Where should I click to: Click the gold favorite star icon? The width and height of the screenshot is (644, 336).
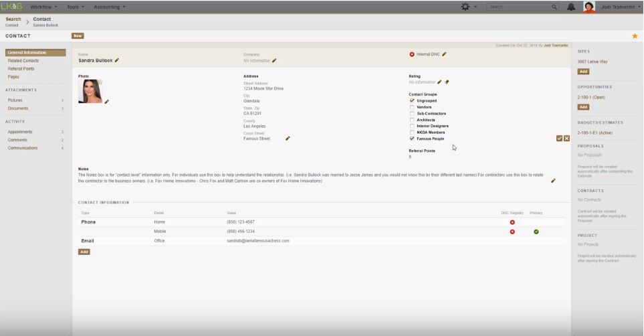tap(634, 36)
